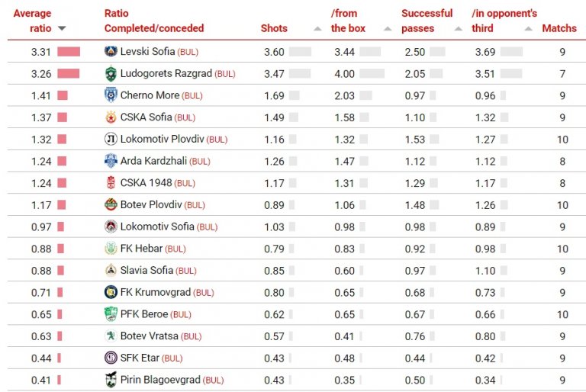Viewport: 586px width, 392px height.
Task: Toggle sort arrow beside Average ratio
Action: [62, 29]
